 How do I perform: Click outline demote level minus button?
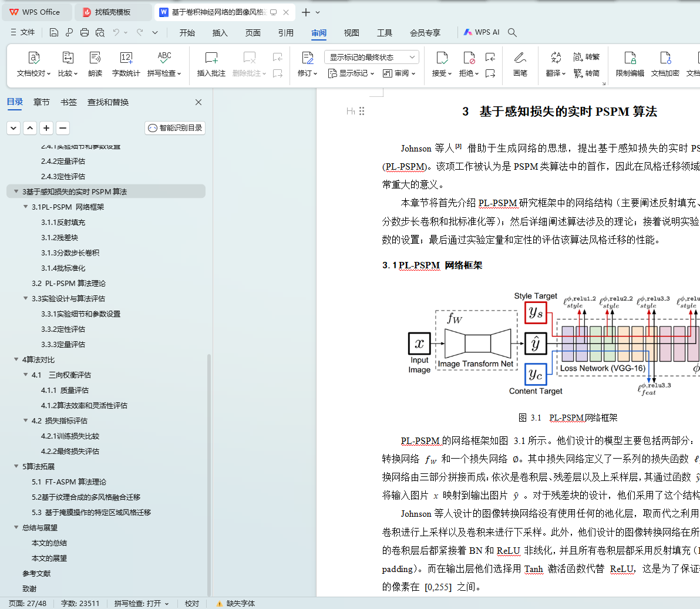(x=63, y=128)
